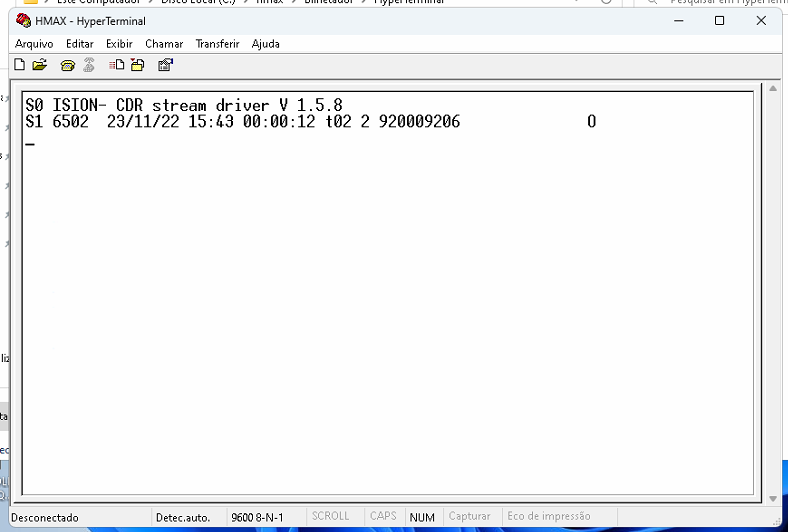The image size is (788, 532).
Task: Click the New connection toolbar icon
Action: tap(20, 65)
